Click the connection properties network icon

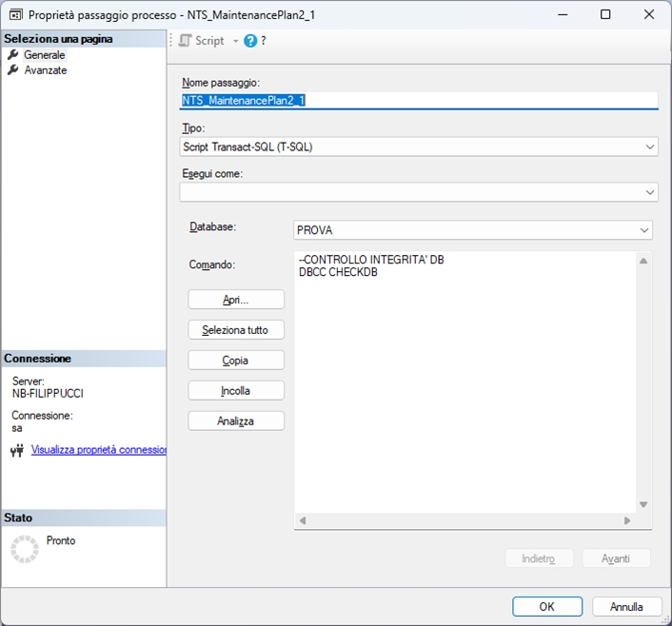pyautogui.click(x=16, y=450)
